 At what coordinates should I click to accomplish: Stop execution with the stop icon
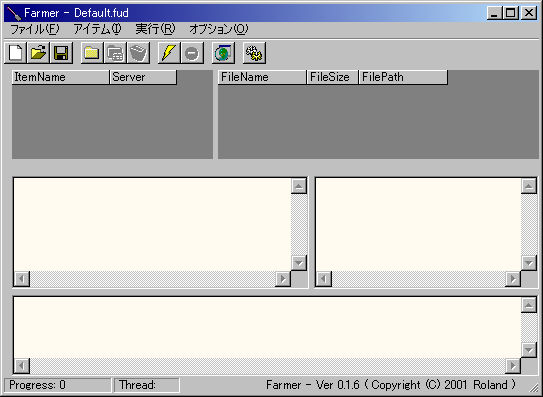point(192,53)
